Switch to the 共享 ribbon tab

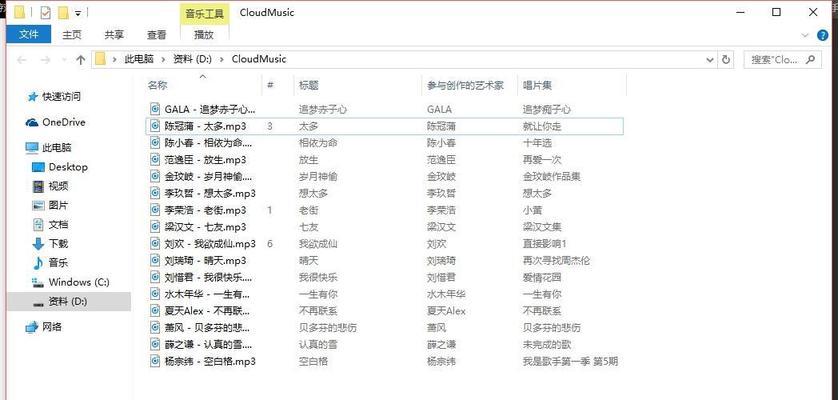click(114, 35)
